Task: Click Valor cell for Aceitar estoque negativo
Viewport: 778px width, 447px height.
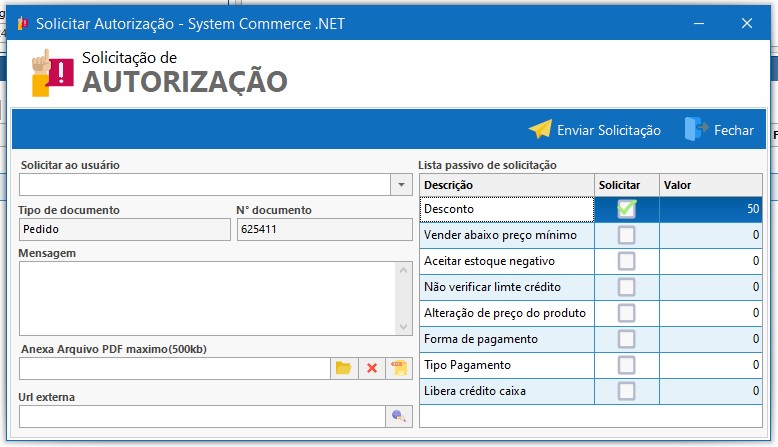Action: point(711,261)
